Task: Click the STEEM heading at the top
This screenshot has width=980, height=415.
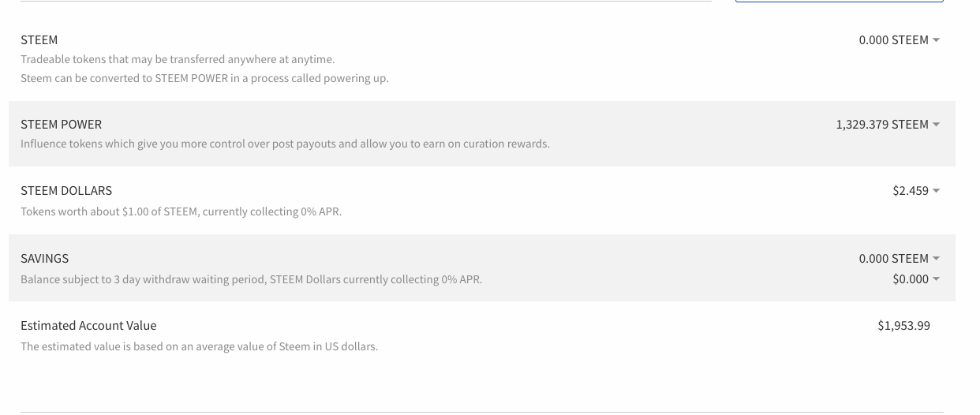Action: click(39, 40)
